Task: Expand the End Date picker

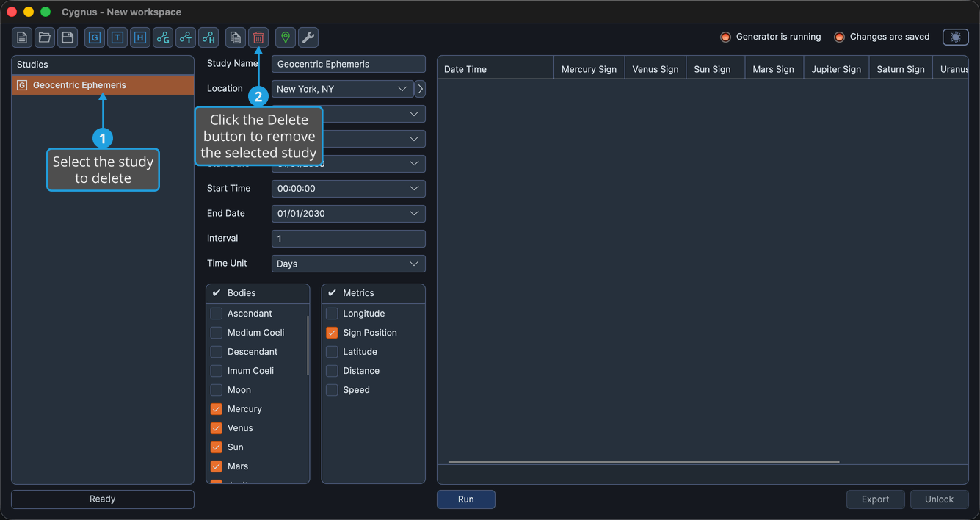Action: [x=349, y=214]
